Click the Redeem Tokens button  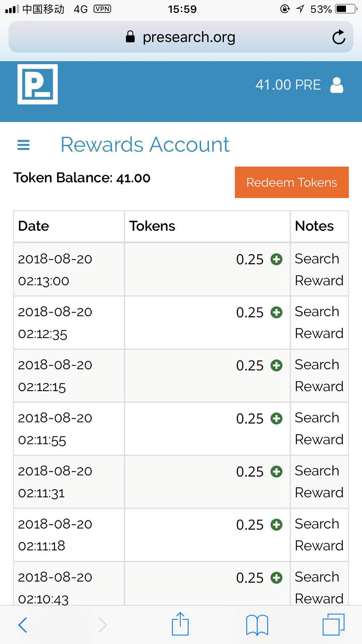(292, 182)
